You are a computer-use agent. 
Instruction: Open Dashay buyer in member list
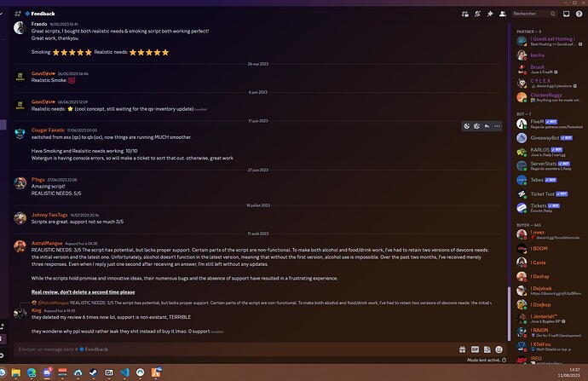549,277
